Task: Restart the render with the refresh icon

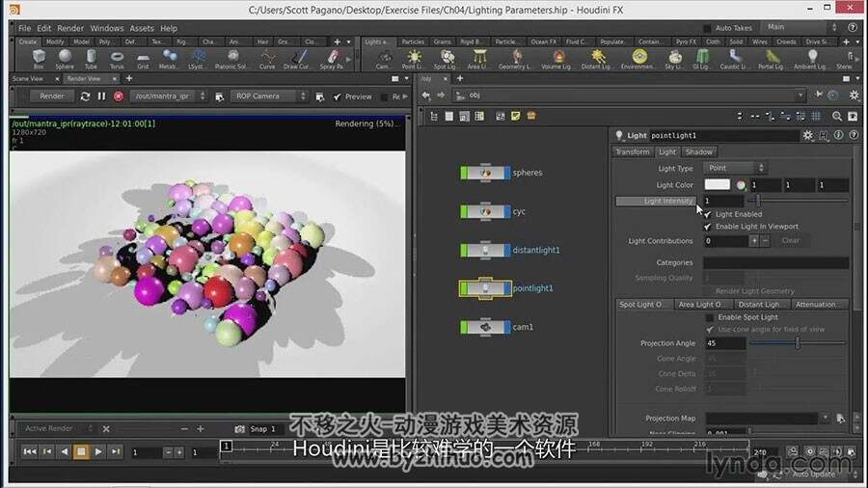Action: click(85, 96)
